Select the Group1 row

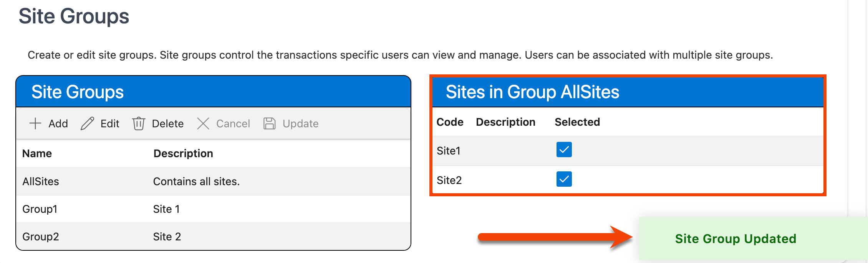tap(40, 209)
